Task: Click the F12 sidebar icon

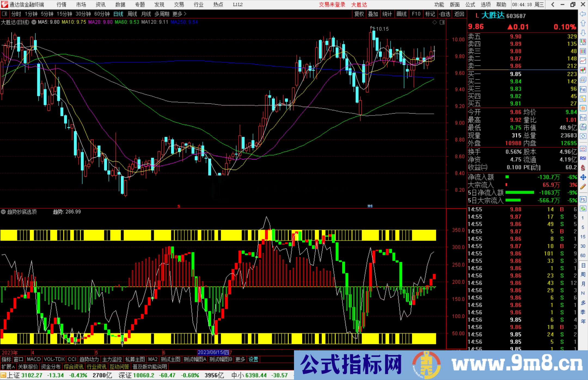Action: (x=583, y=118)
